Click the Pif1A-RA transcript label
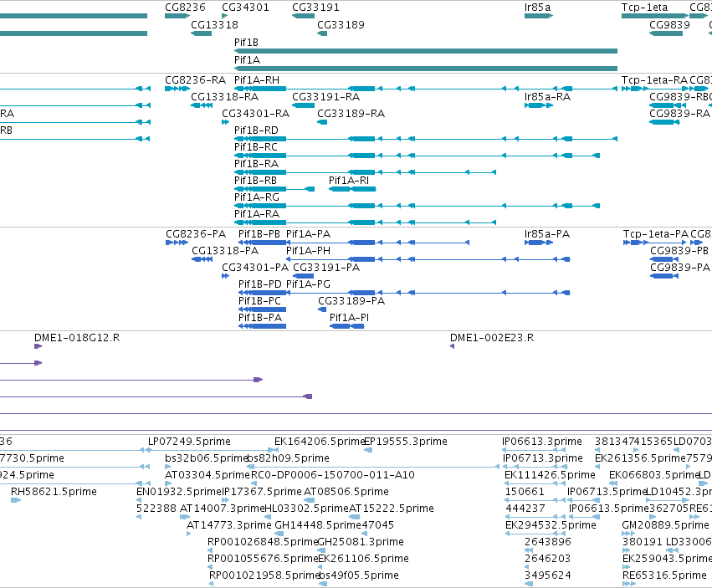The width and height of the screenshot is (712, 588). point(257,214)
